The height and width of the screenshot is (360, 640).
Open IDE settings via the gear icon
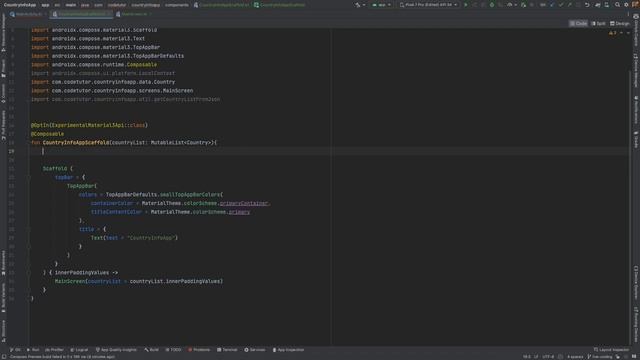point(626,5)
